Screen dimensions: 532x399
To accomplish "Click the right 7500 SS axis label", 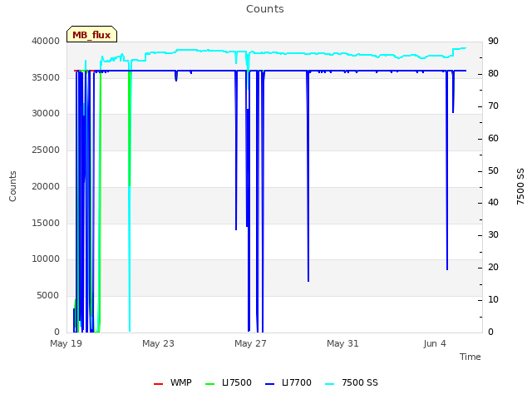I will (520, 186).
